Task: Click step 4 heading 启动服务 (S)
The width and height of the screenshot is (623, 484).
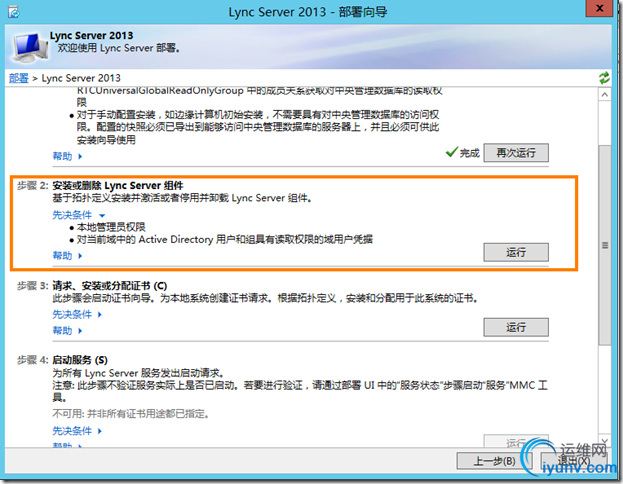Action: (80, 360)
